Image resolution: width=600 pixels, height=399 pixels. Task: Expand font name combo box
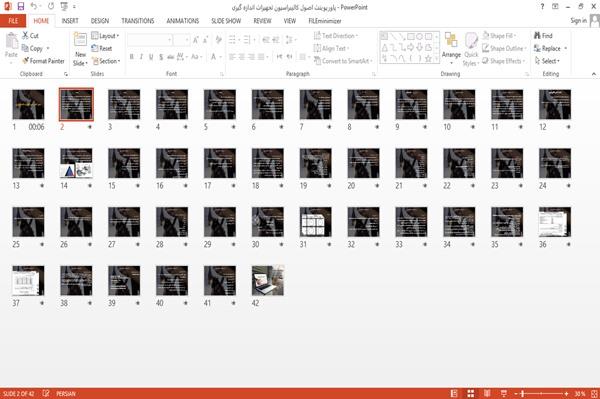pos(169,40)
